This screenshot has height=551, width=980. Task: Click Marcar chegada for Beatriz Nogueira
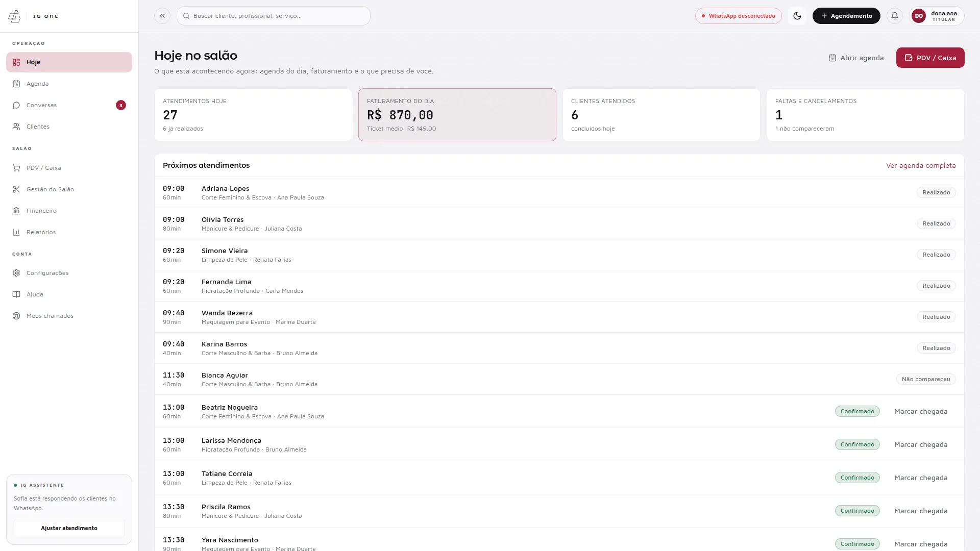coord(921,411)
